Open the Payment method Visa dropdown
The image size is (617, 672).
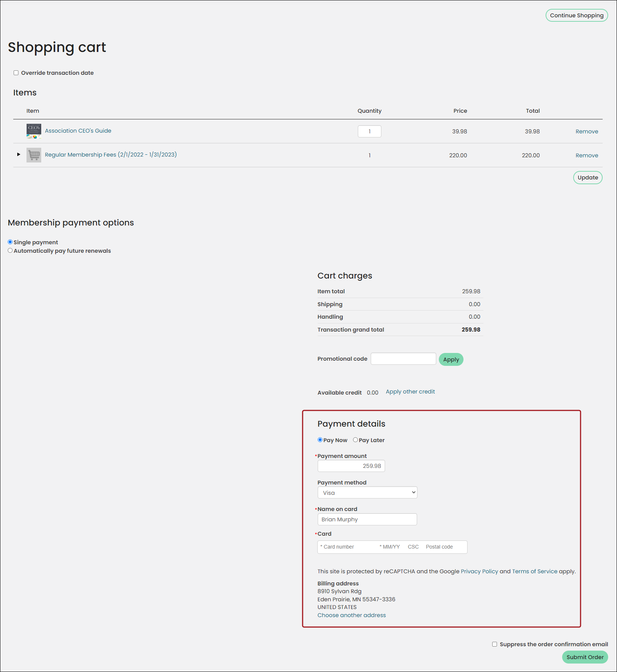[x=367, y=493]
